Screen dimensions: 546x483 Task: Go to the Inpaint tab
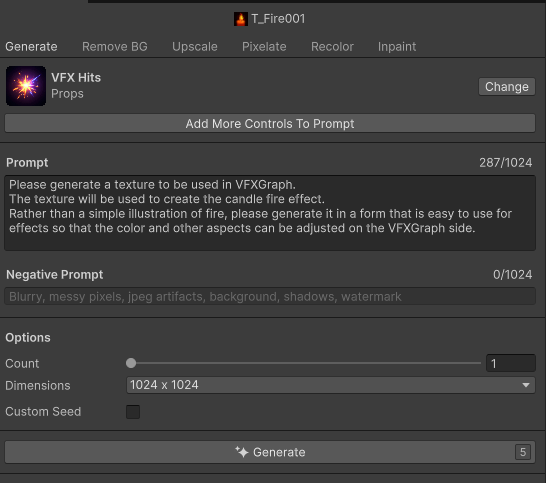tap(397, 47)
